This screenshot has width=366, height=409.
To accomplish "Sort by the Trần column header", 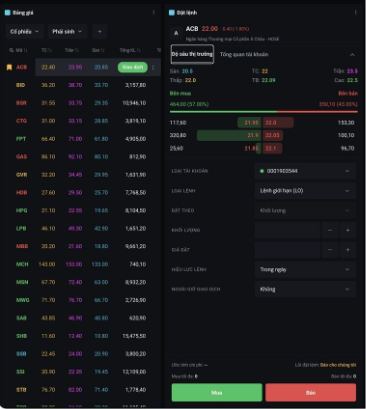I will click(x=72, y=50).
